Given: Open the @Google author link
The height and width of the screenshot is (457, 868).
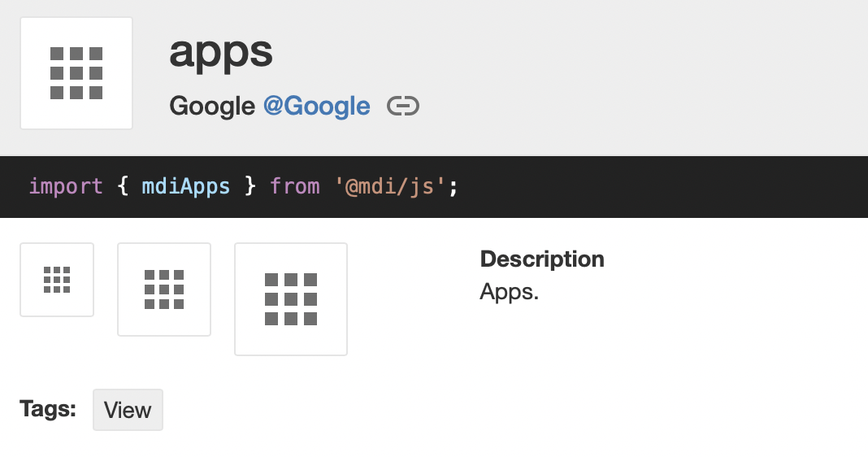Looking at the screenshot, I should tap(316, 107).
